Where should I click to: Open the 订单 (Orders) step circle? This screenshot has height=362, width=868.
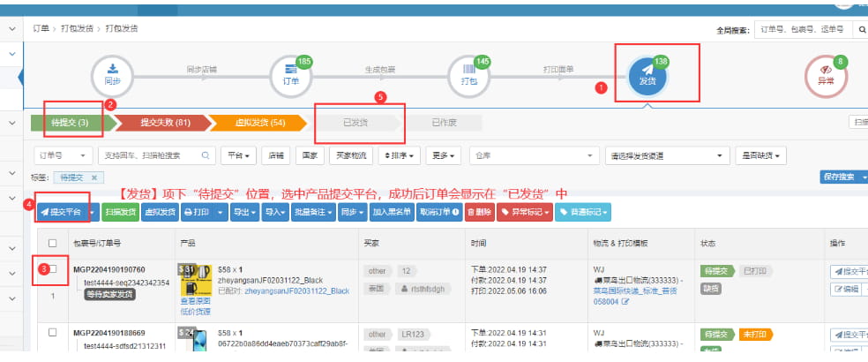click(x=290, y=75)
